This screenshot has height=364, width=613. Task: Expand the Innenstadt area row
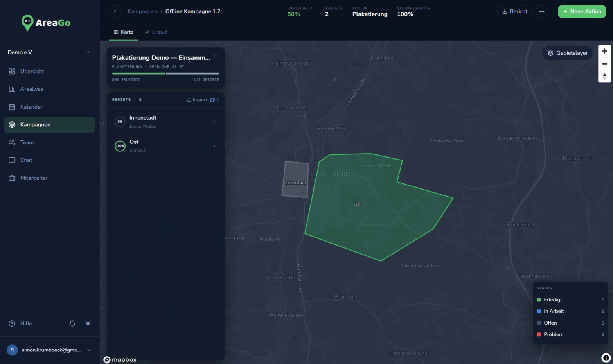165,122
